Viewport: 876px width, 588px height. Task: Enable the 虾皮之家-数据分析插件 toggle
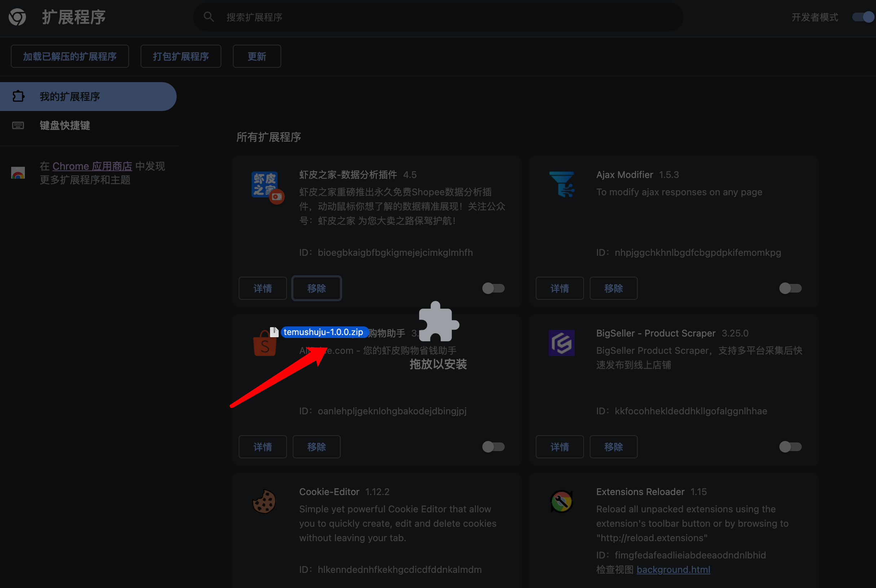click(x=493, y=288)
